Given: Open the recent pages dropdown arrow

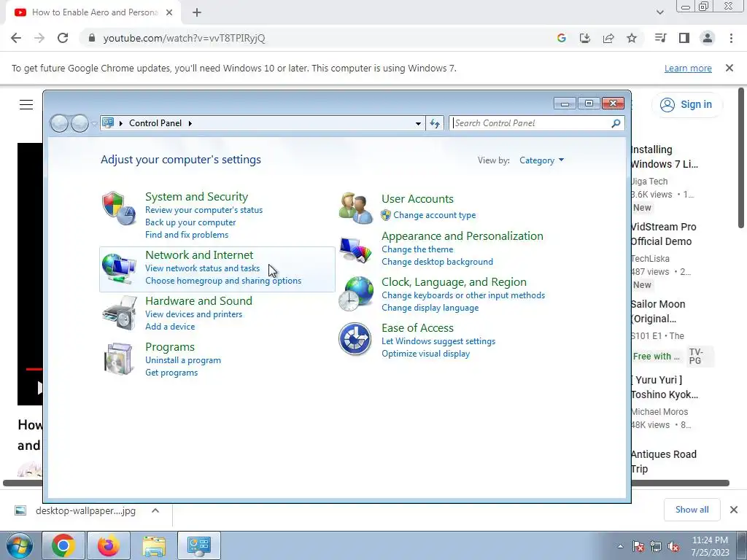Looking at the screenshot, I should pyautogui.click(x=94, y=124).
